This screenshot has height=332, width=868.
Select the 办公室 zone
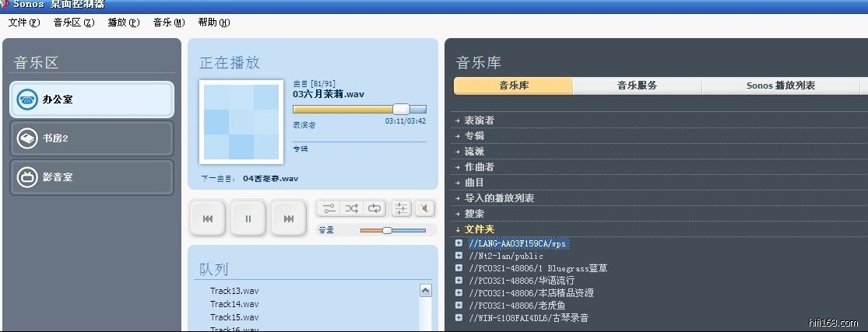tap(92, 100)
